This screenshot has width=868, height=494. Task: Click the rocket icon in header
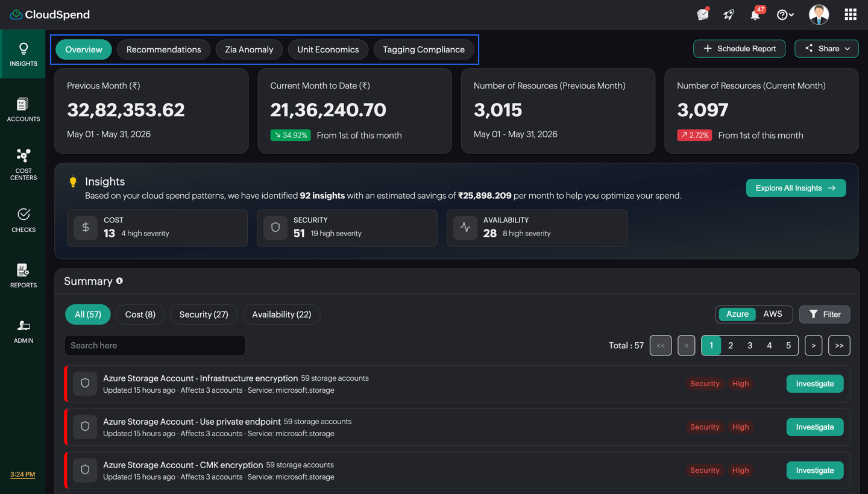(x=729, y=14)
